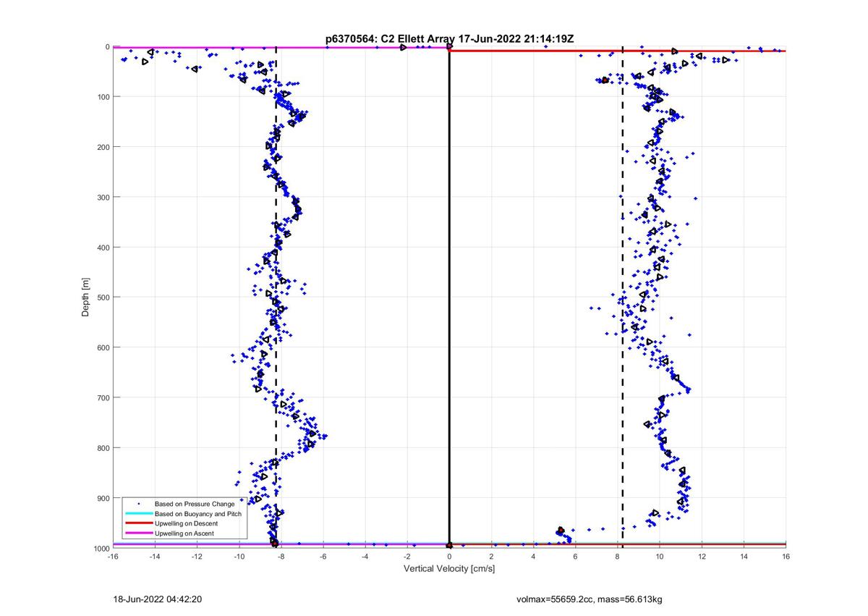Image resolution: width=868 pixels, height=616 pixels.
Task: Click the red line swatch in legend
Action: pyautogui.click(x=138, y=523)
